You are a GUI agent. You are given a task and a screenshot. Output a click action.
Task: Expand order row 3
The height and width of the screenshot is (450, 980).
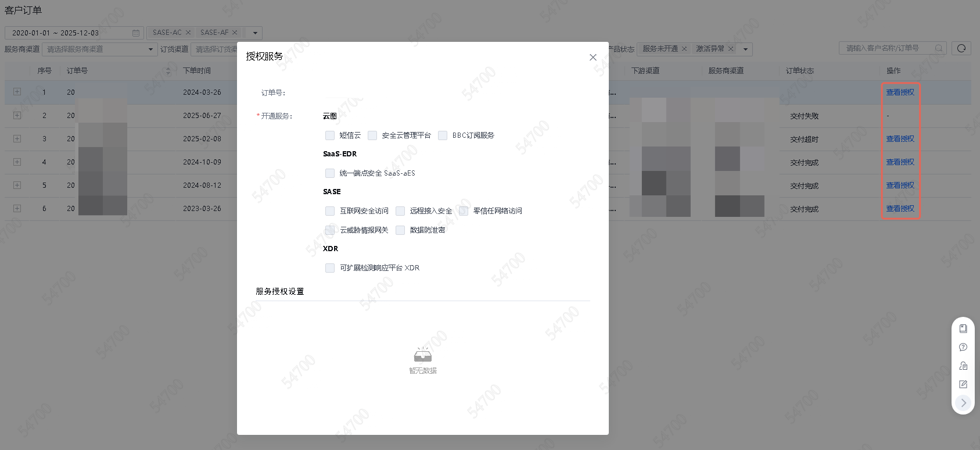pos(17,138)
